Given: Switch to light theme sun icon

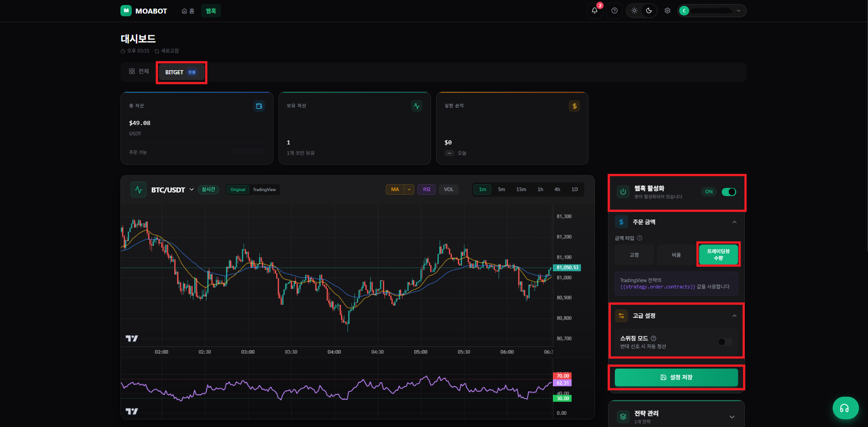Looking at the screenshot, I should point(634,10).
